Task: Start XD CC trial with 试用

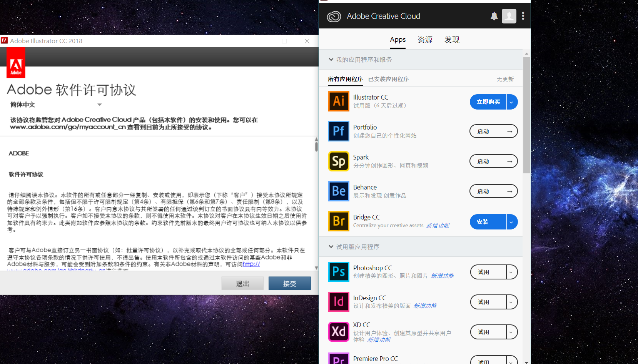Action: 488,332
